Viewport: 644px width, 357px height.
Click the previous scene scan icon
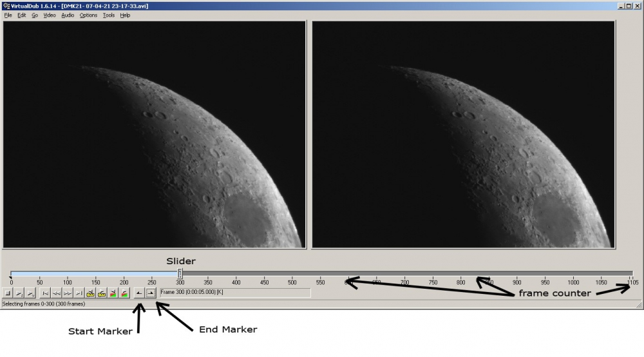(113, 293)
